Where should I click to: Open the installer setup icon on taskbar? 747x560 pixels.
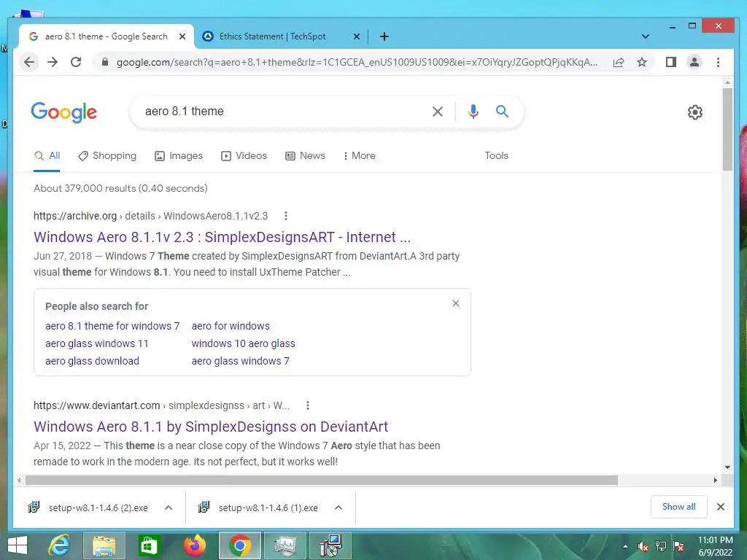tap(330, 545)
